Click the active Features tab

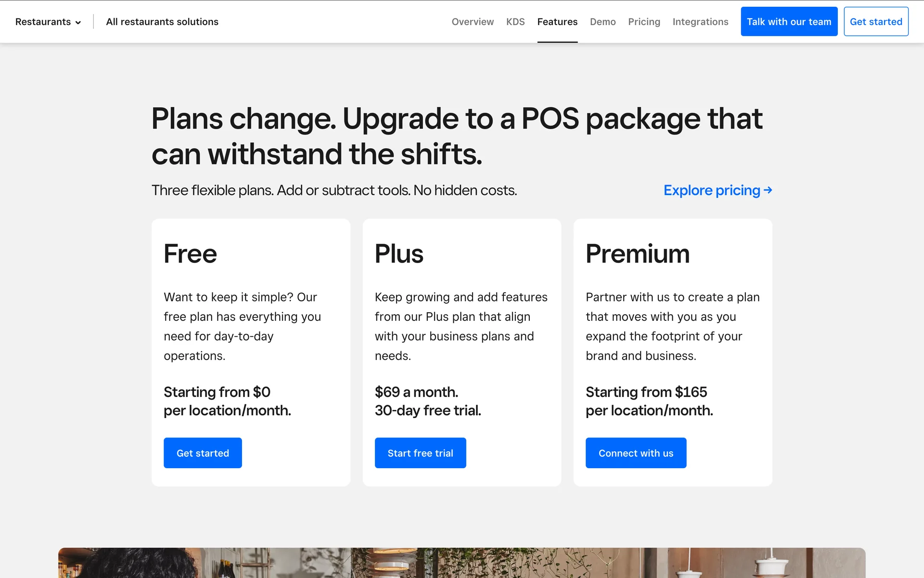pyautogui.click(x=557, y=22)
